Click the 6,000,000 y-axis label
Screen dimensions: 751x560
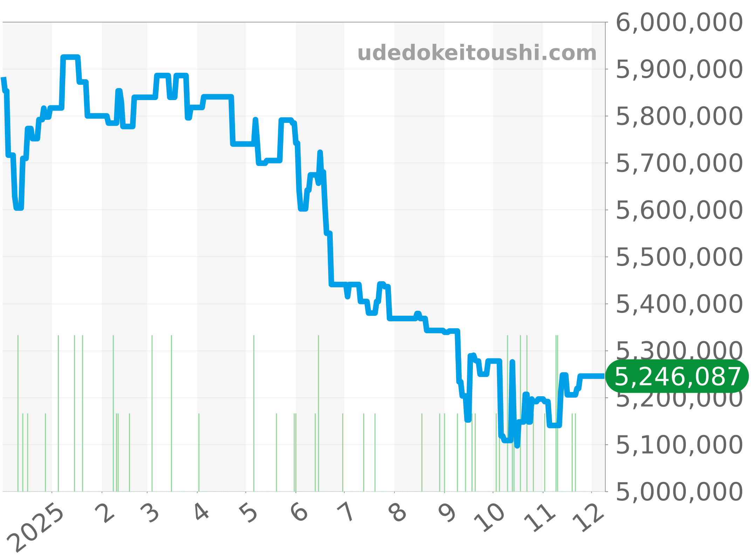point(679,23)
